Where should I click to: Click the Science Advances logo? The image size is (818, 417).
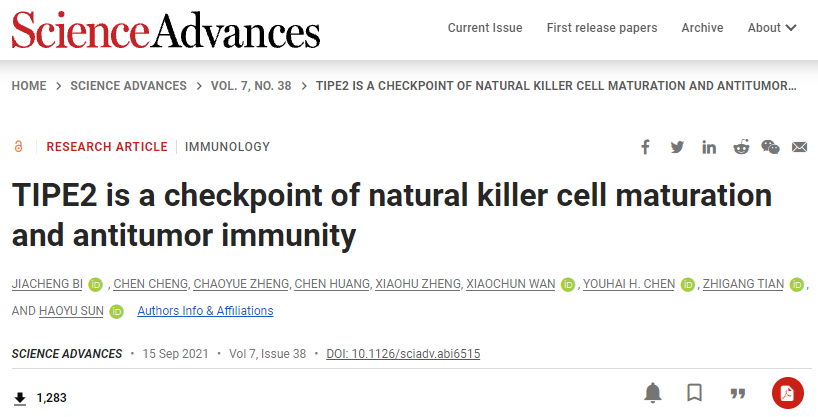166,30
